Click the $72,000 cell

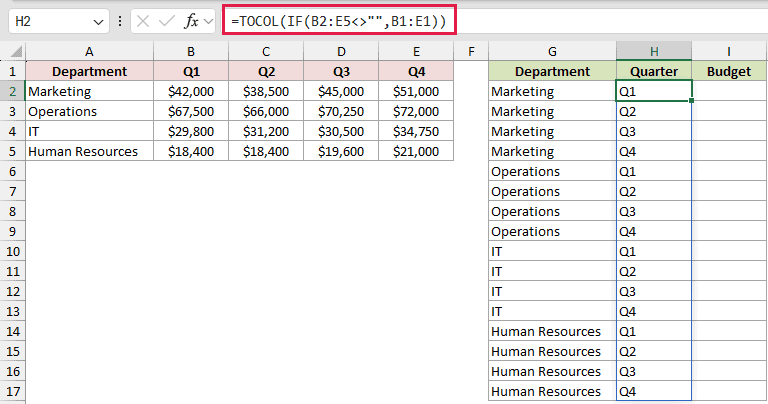(416, 112)
